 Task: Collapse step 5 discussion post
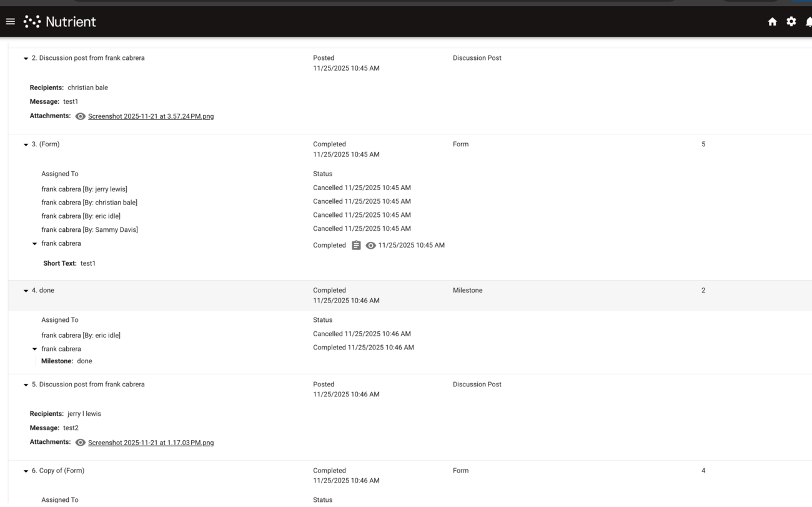click(25, 384)
